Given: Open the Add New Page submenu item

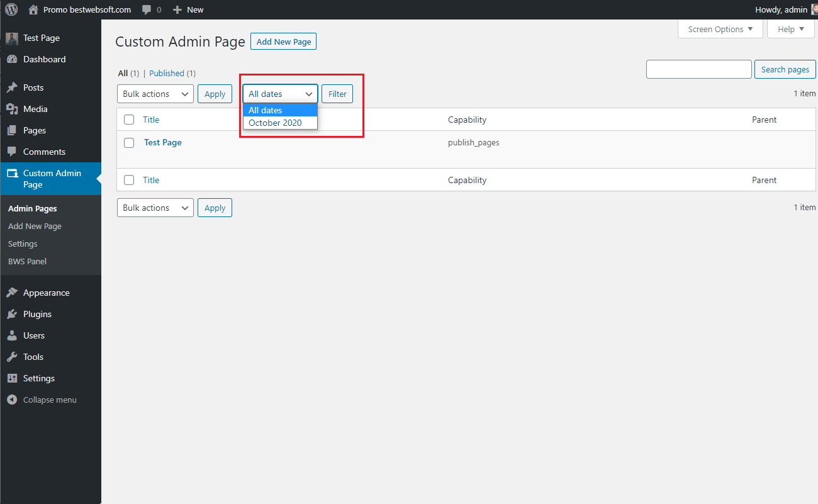Looking at the screenshot, I should coord(35,226).
